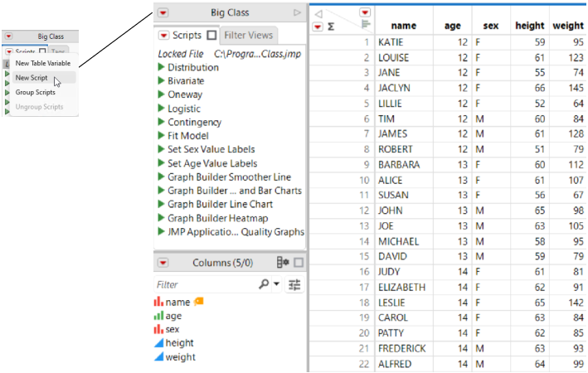Click the cell containing KATIE

(404, 42)
